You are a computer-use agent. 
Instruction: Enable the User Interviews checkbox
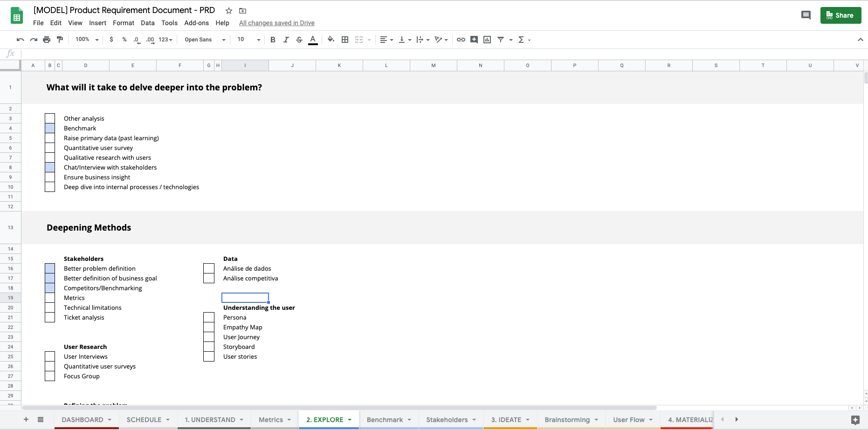50,356
